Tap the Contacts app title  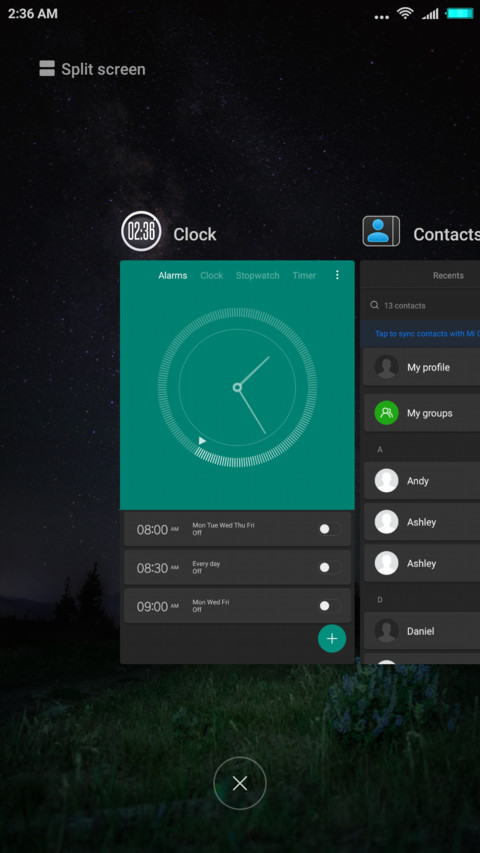446,234
